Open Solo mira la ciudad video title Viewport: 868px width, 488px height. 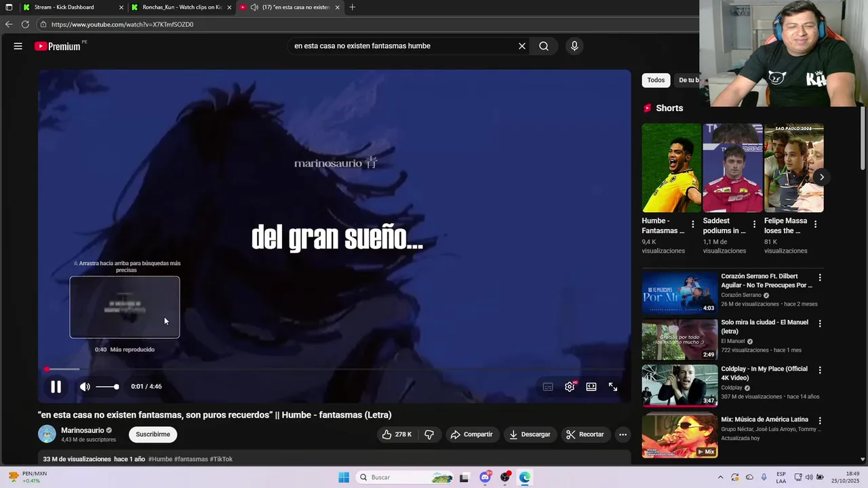[764, 327]
